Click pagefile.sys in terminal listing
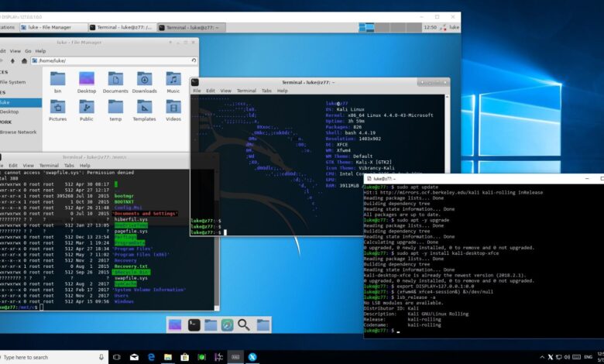This screenshot has height=364, width=604. [131, 231]
